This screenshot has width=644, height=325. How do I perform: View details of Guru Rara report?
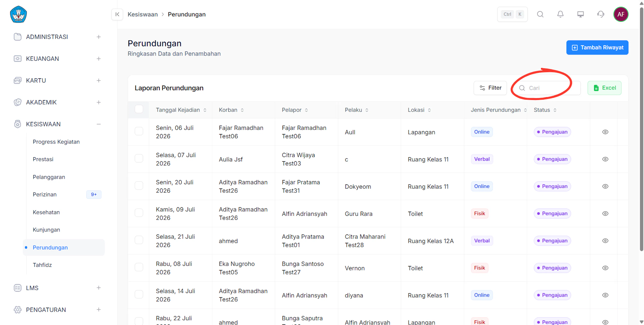pyautogui.click(x=605, y=214)
